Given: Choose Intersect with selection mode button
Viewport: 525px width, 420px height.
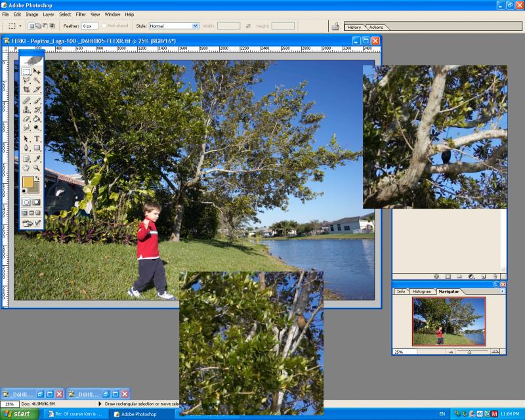Looking at the screenshot, I should pyautogui.click(x=52, y=26).
